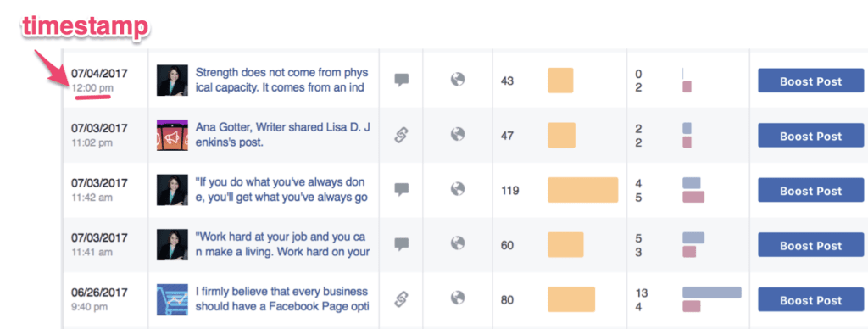868x329 pixels.
Task: Boost the 'Strength does not come' post
Action: pyautogui.click(x=810, y=81)
